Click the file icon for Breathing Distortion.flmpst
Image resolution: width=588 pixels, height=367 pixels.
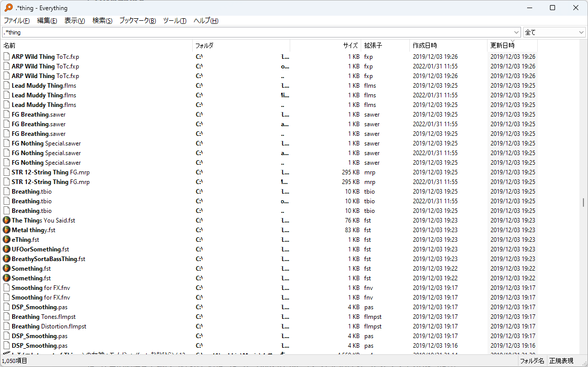tap(7, 326)
